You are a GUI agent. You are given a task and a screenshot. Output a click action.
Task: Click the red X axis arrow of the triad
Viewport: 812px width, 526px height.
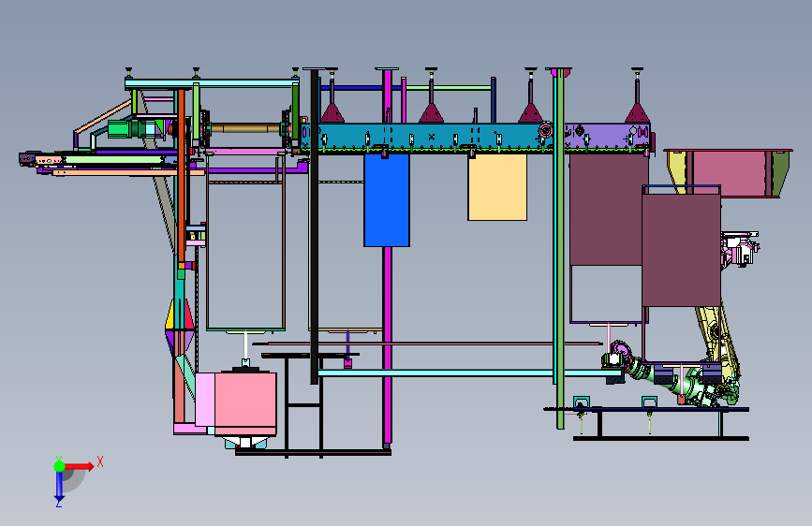click(79, 466)
